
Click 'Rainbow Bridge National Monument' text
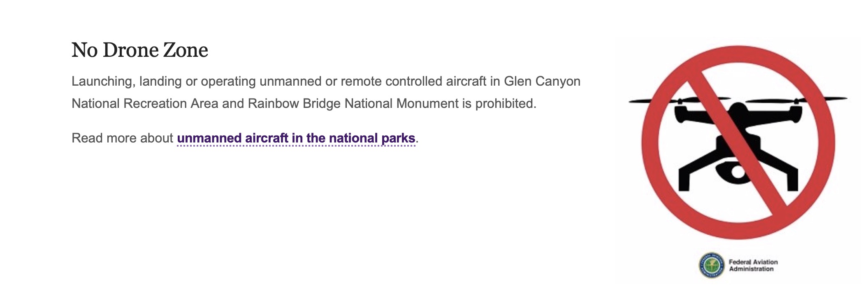coord(353,103)
